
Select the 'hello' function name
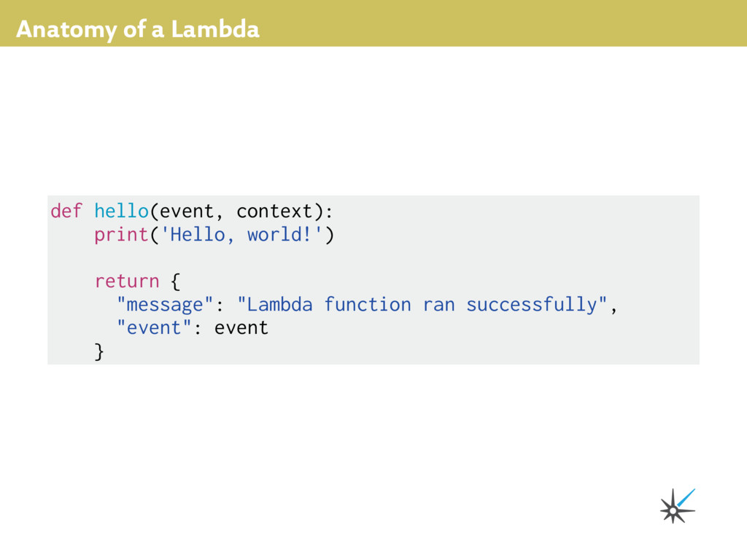point(121,211)
